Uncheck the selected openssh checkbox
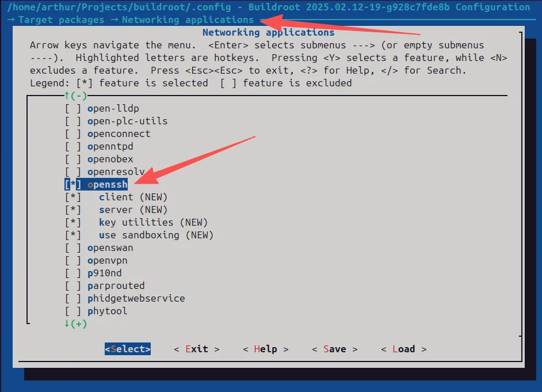542x392 pixels. click(73, 185)
